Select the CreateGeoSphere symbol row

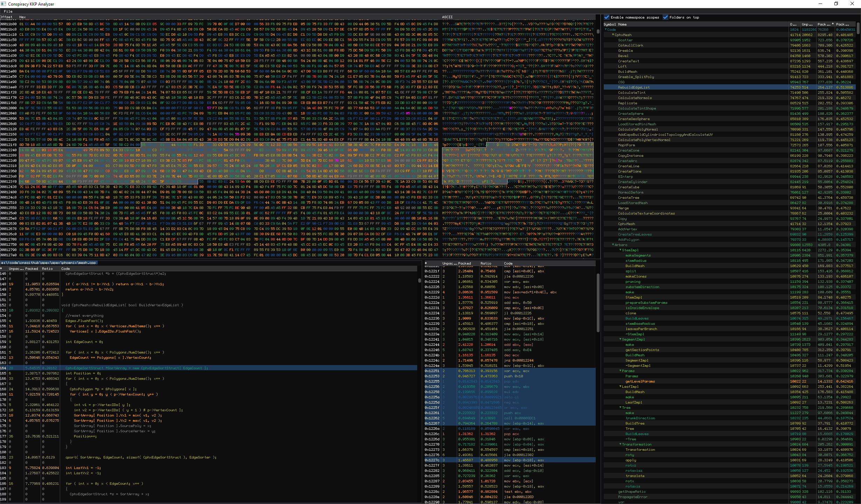(729, 119)
